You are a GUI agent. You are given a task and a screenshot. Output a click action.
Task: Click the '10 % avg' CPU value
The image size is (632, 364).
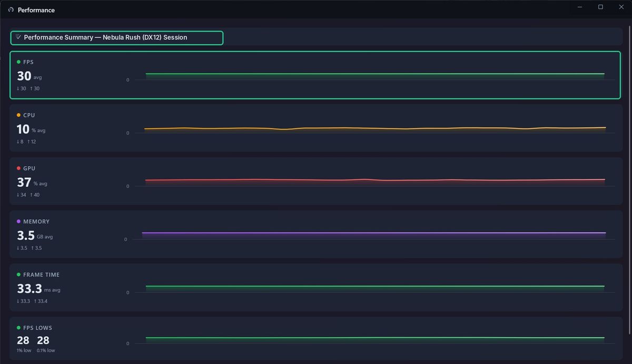(x=31, y=129)
